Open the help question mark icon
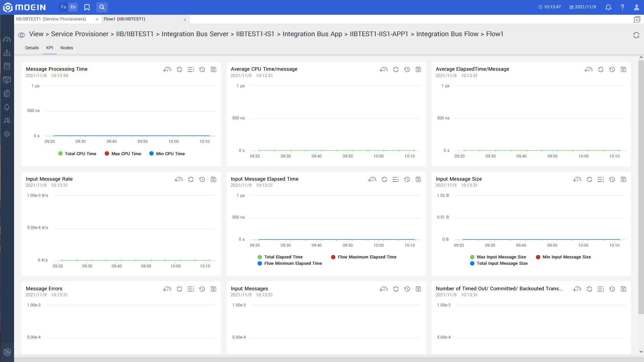644x362 pixels. pos(622,7)
